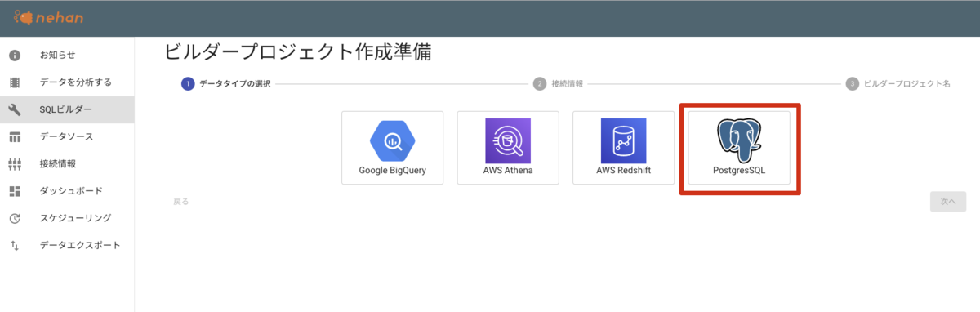Click the dashboard grid icon
Viewport: 980px width, 312px height.
14,191
